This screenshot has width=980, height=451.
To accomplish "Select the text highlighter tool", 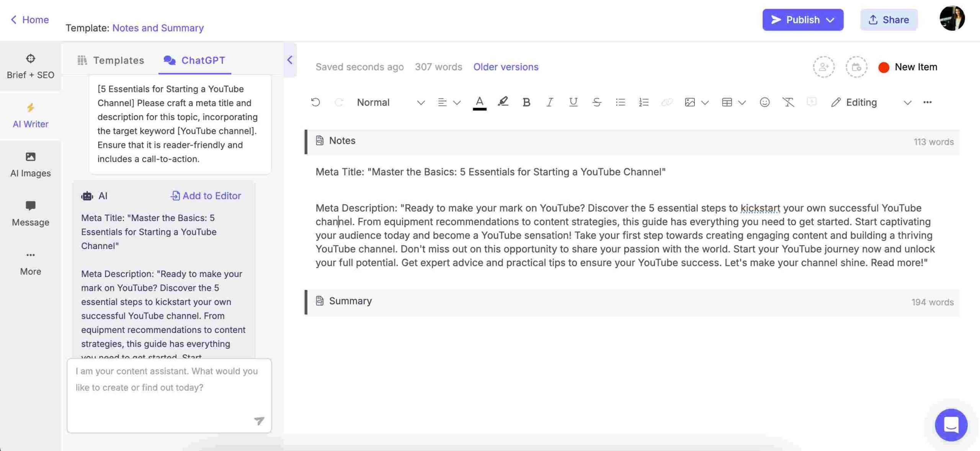I will 503,102.
